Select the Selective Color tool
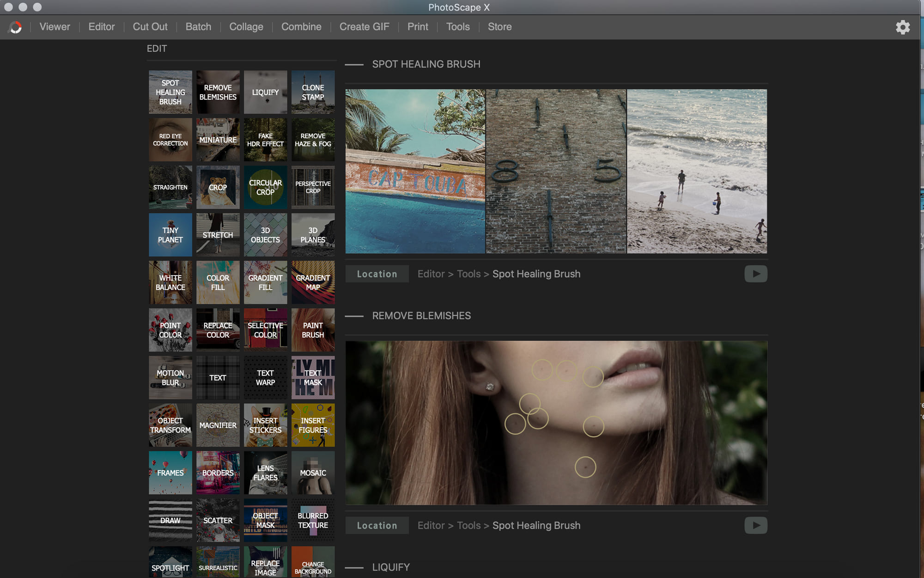The width and height of the screenshot is (924, 578). tap(265, 330)
